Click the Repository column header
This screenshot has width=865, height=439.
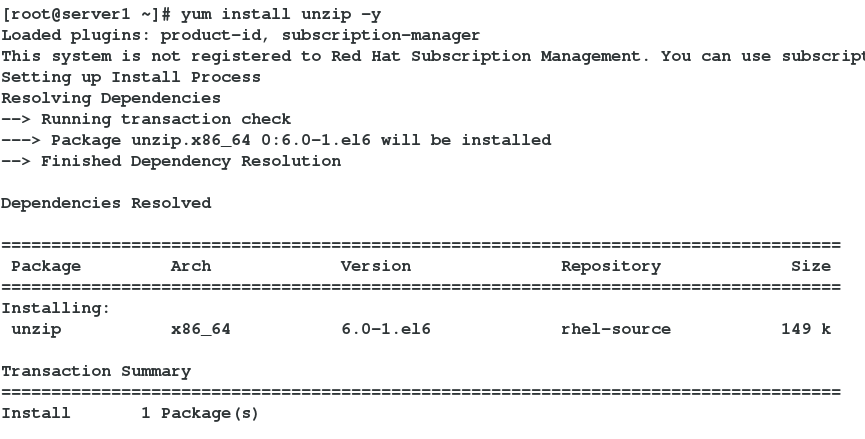tap(611, 266)
